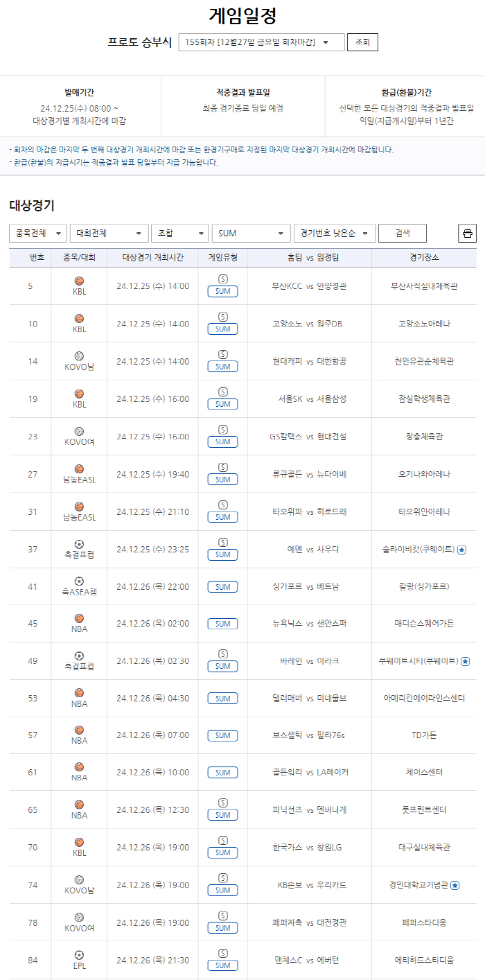Click venue text 고양소노아레나
Viewport: 485px width, 980px height.
[424, 324]
